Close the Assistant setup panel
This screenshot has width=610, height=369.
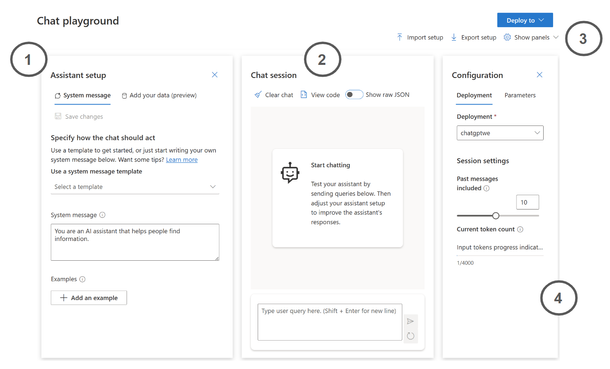(214, 75)
